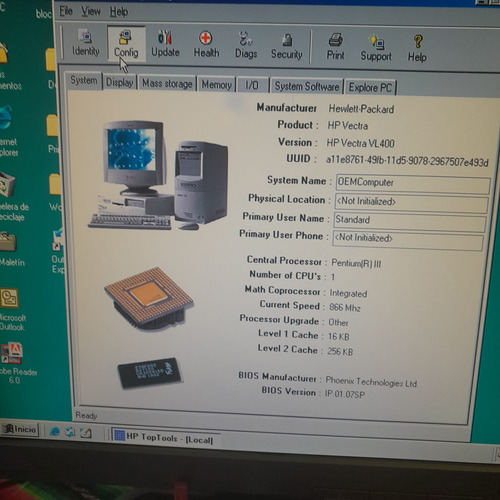Open the Update tools icon
Image resolution: width=500 pixels, height=500 pixels.
(x=165, y=44)
